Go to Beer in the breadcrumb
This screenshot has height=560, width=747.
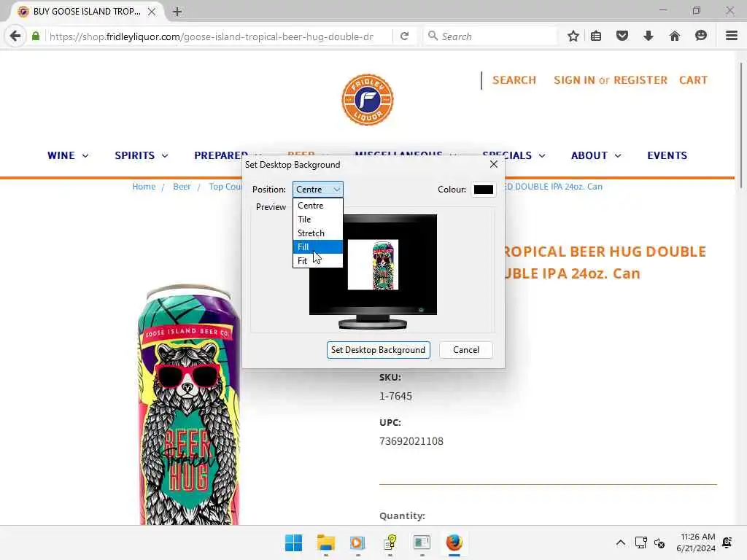[x=182, y=186]
